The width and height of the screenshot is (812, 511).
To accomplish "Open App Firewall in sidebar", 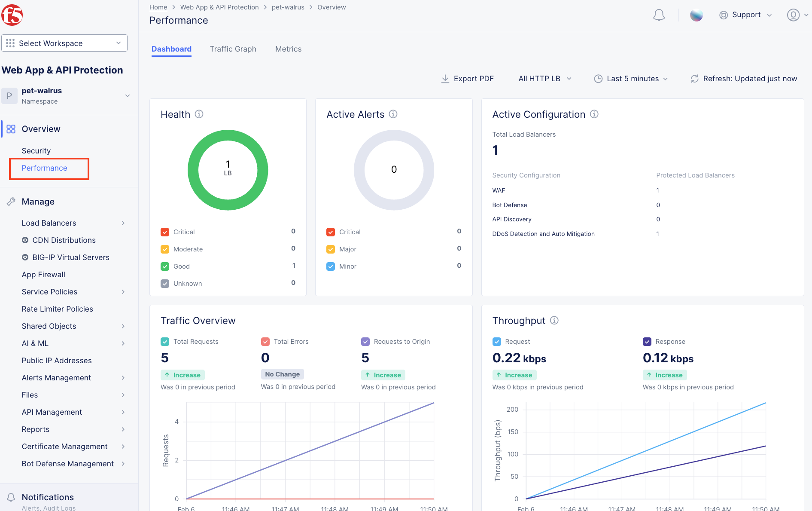I will 43,275.
